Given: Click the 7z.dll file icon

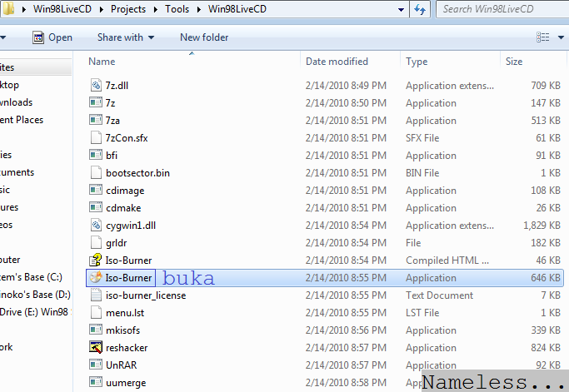Looking at the screenshot, I should tap(96, 85).
